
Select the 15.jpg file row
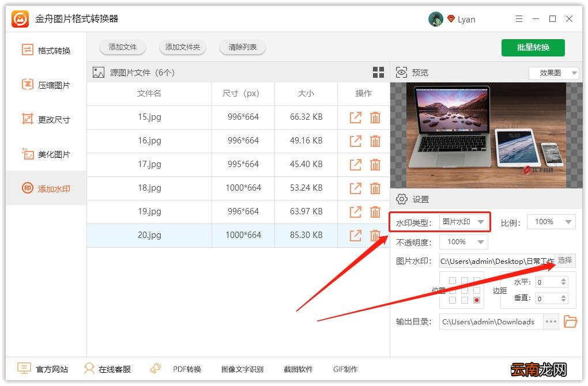coord(238,118)
